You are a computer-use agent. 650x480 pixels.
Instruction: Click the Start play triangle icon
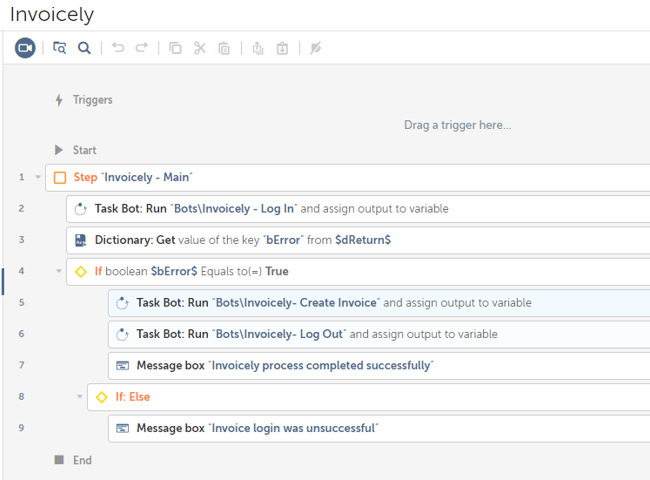click(x=59, y=150)
